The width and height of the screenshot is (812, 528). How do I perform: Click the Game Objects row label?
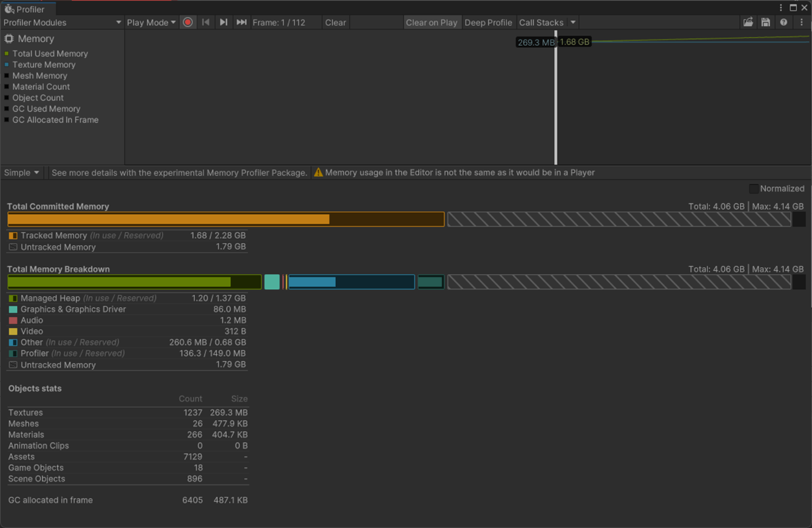(x=36, y=467)
